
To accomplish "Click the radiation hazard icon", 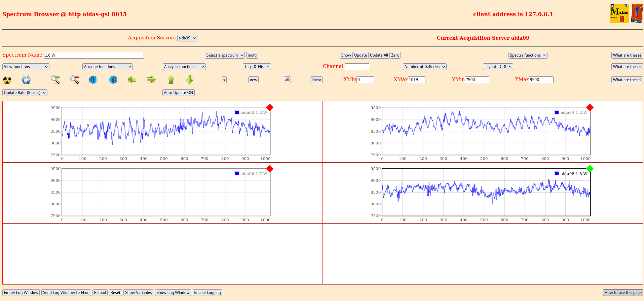I will click(x=7, y=80).
